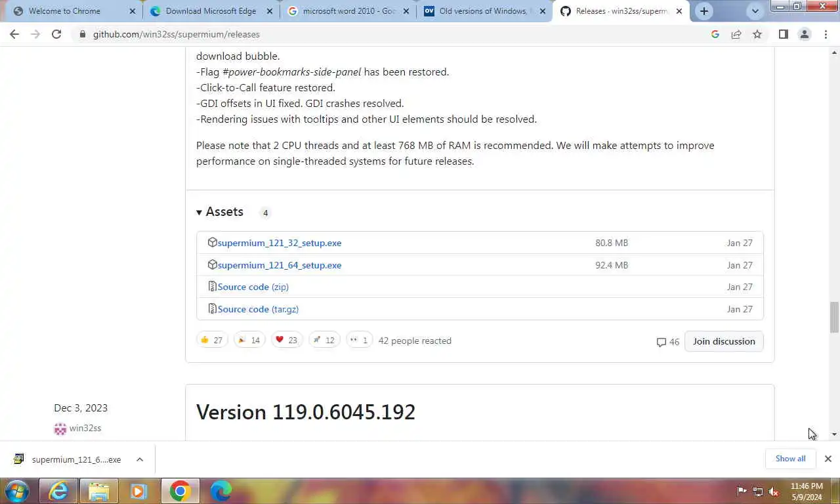Share this page via address bar icon
Screen dimensions: 840x504
point(736,34)
